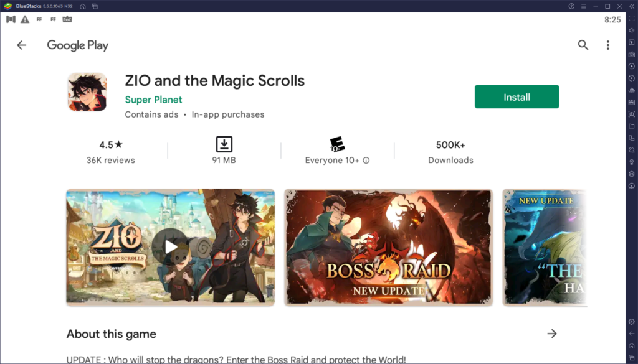Image resolution: width=638 pixels, height=364 pixels.
Task: Open the Everyone 10+ rating info tooltip
Action: [366, 160]
